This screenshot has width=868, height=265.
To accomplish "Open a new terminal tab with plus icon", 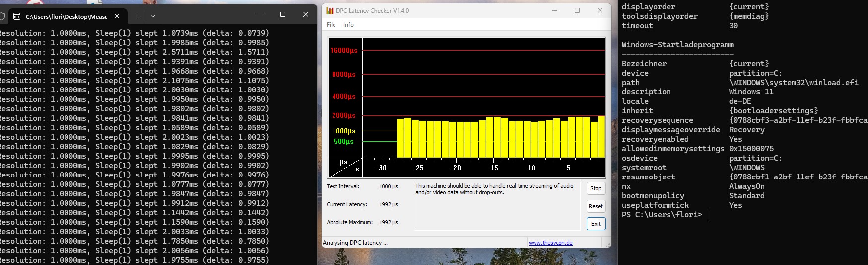I will [x=138, y=16].
